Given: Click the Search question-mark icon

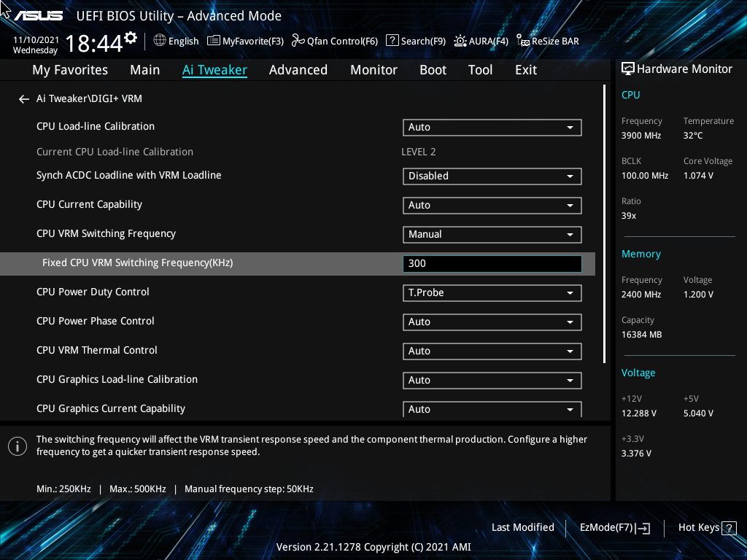Looking at the screenshot, I should (392, 41).
